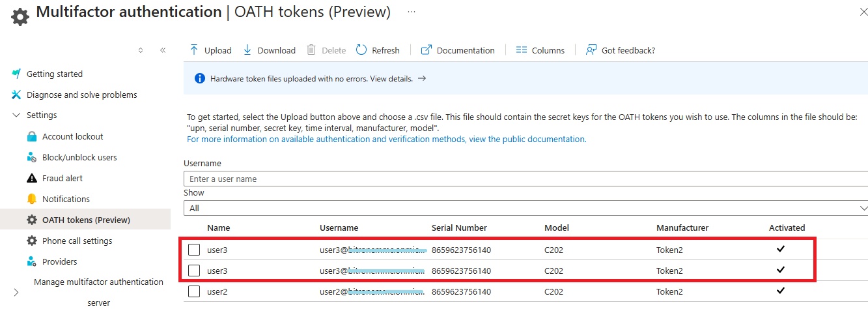Collapse the Settings section
The image size is (868, 309).
pos(16,115)
